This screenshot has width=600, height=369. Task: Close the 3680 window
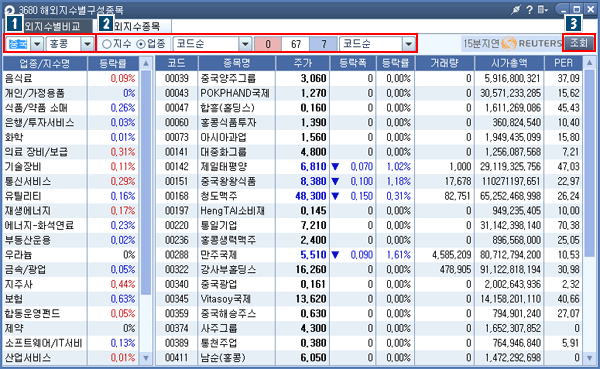click(590, 10)
